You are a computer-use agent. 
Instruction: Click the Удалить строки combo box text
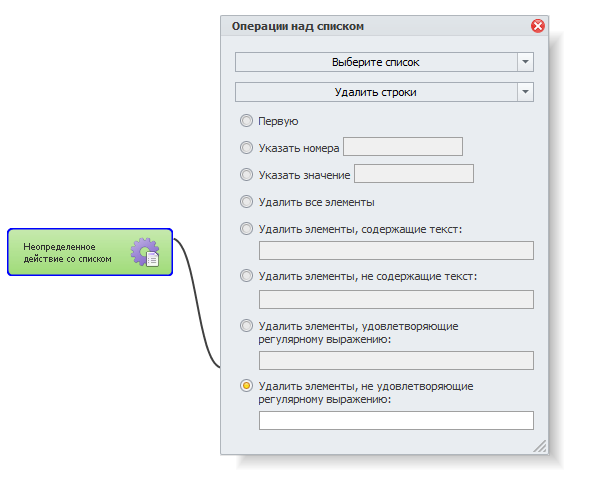pos(375,92)
